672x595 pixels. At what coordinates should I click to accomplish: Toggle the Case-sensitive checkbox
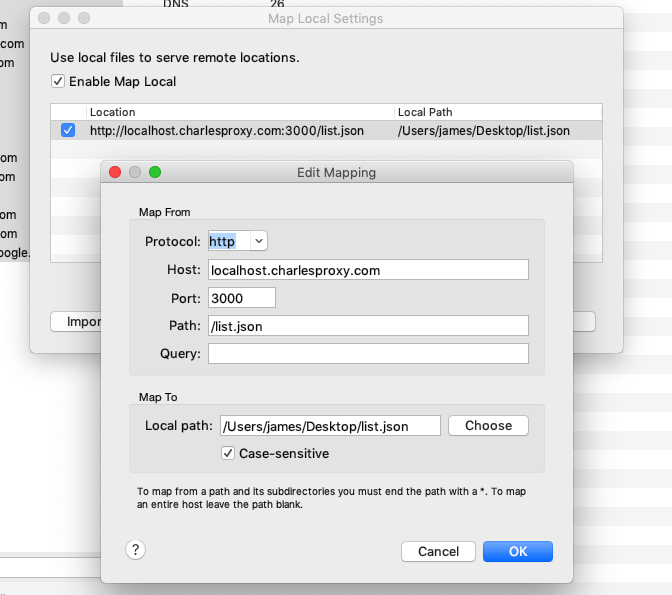(228, 453)
